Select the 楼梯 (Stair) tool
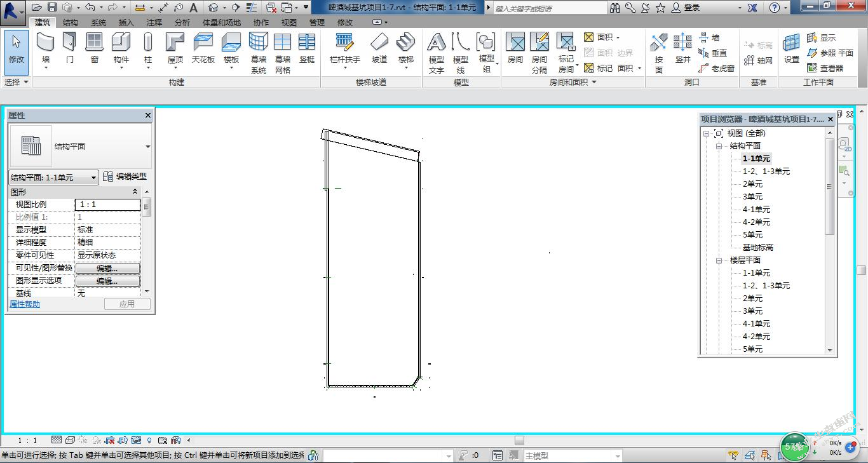 coord(406,50)
